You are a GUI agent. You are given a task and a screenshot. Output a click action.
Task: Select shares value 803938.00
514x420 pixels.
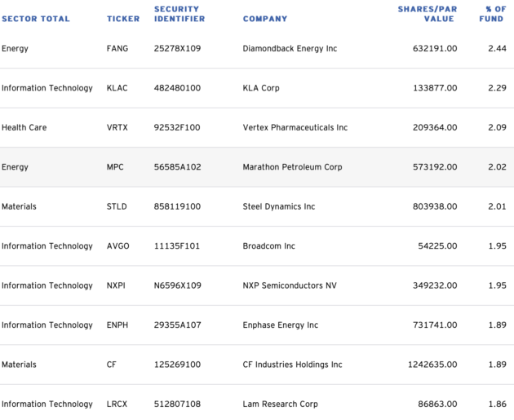tap(435, 206)
